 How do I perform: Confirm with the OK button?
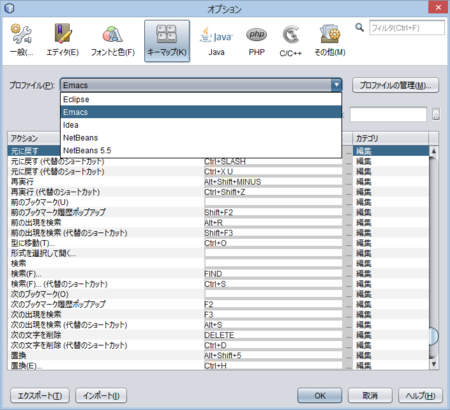click(320, 396)
